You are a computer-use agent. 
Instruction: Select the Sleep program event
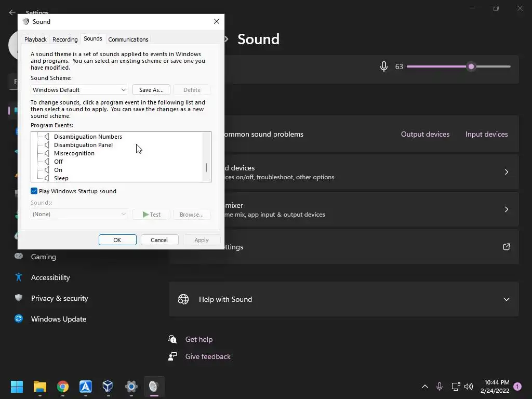pyautogui.click(x=61, y=178)
